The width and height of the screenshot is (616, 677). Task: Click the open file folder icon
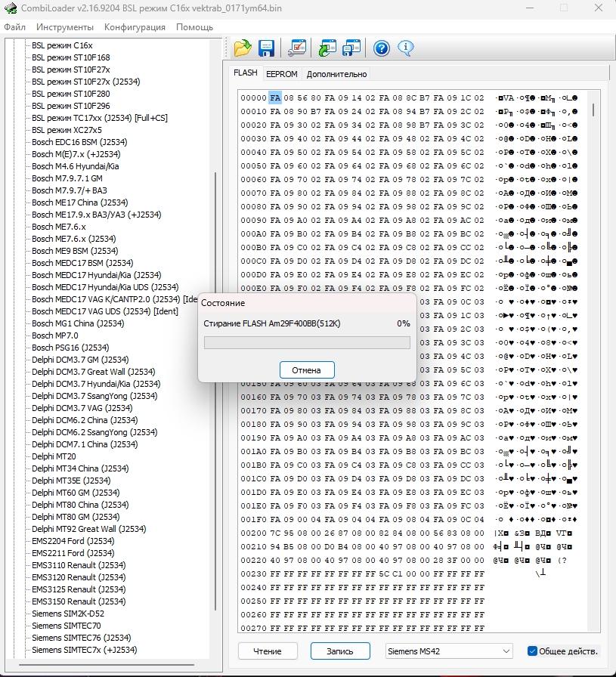click(242, 48)
